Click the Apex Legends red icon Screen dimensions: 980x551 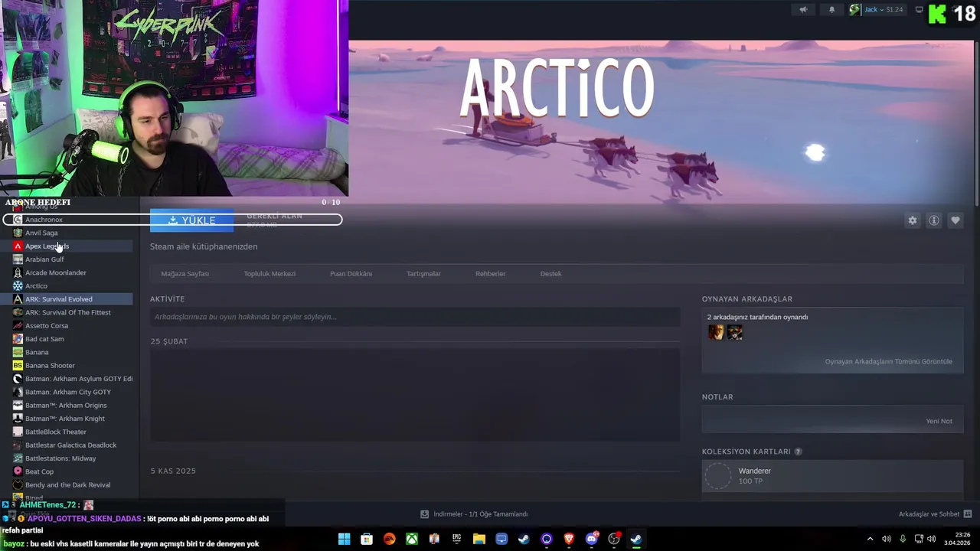coord(18,246)
